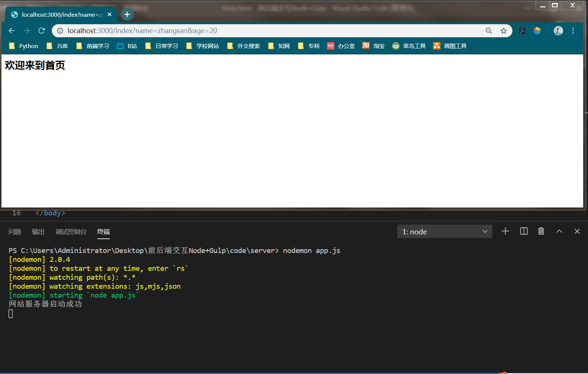This screenshot has height=374, width=588.
Task: Open a new browser tab
Action: click(x=127, y=15)
